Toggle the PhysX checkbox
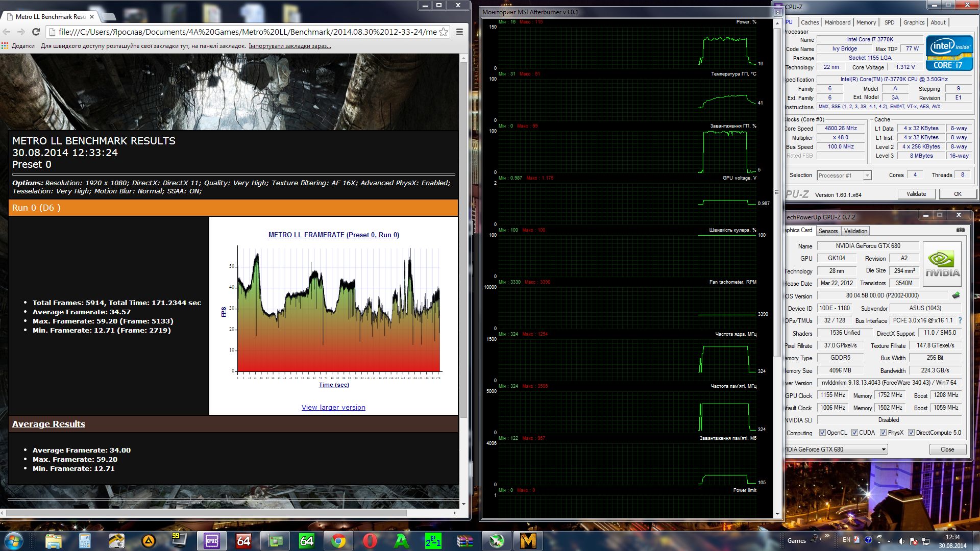 coord(883,433)
